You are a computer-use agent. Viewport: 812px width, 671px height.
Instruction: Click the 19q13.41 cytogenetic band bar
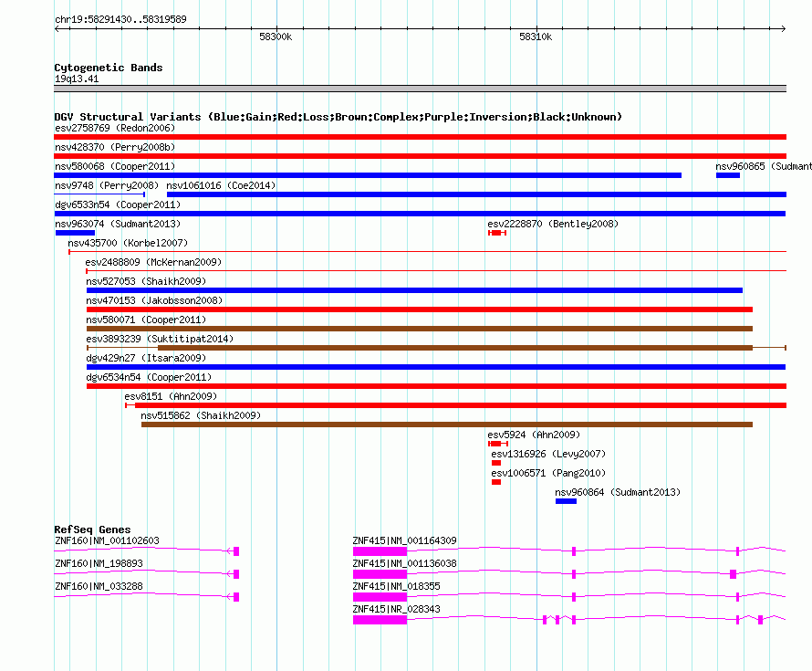420,89
